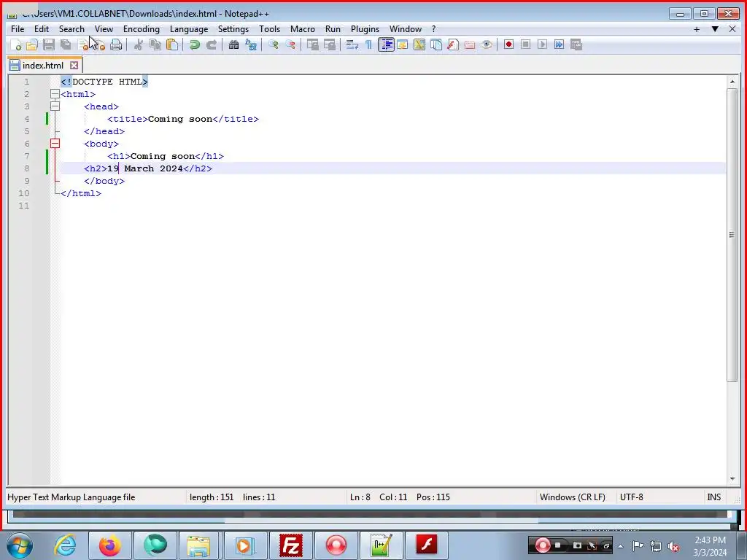Screen dimensions: 747x560
Task: Close the index.html tab with red X
Action: tap(74, 65)
